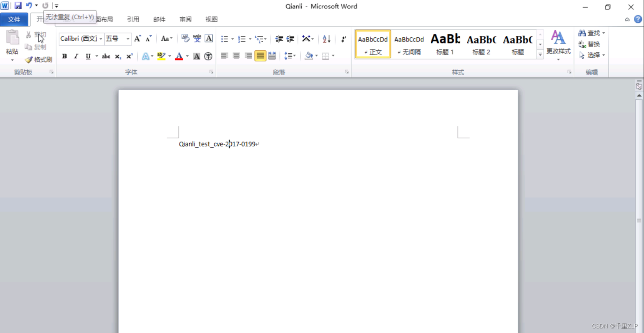Click the vertical scrollbar up arrow
644x333 pixels.
tap(639, 96)
